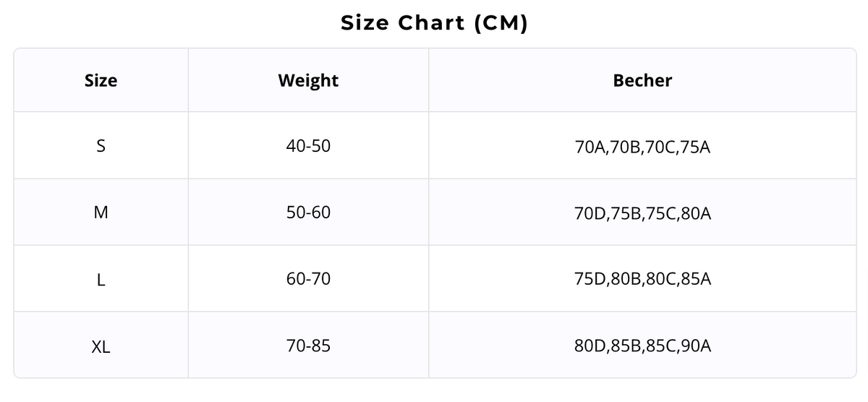Click the word Chart in the title
This screenshot has height=402, width=868.
point(432,23)
